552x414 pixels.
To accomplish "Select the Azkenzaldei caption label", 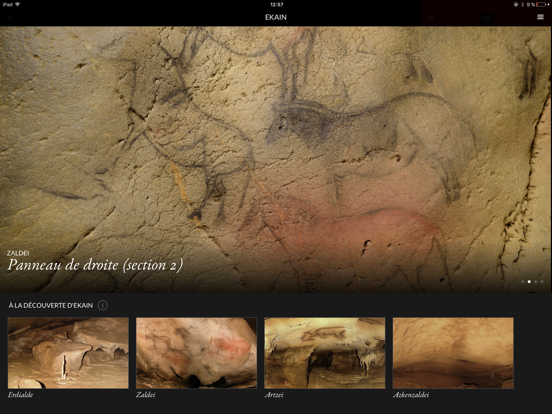I will [411, 395].
